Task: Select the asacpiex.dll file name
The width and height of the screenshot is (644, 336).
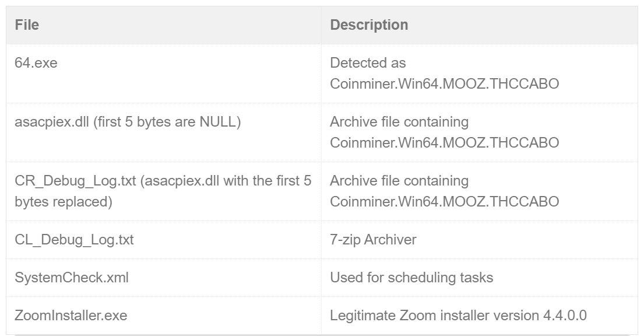Action: [51, 122]
